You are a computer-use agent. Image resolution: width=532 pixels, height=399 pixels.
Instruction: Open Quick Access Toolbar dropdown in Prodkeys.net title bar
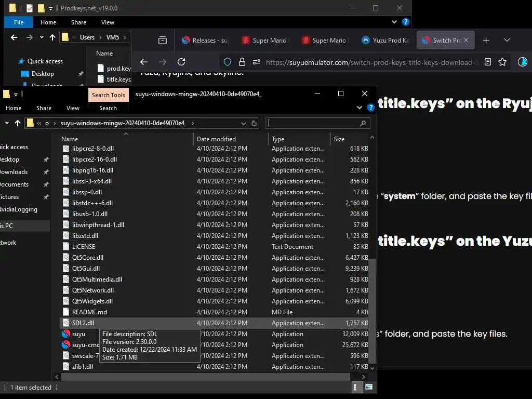[x=50, y=8]
